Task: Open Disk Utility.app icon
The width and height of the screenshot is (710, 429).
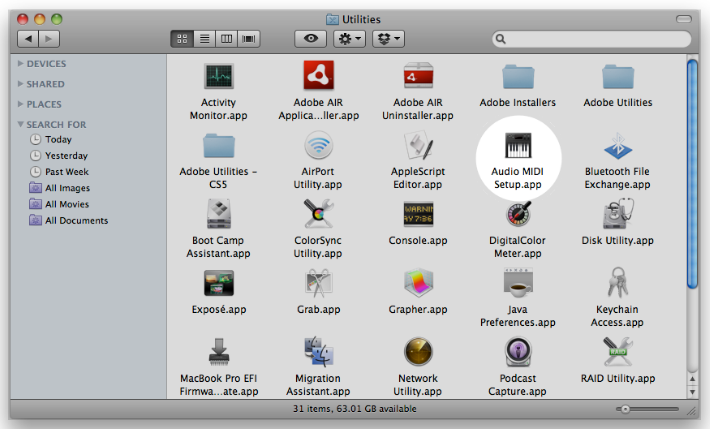Action: 617,214
